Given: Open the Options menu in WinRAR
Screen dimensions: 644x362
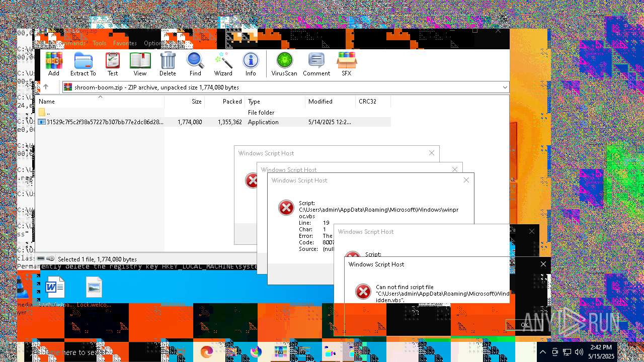Looking at the screenshot, I should click(154, 43).
